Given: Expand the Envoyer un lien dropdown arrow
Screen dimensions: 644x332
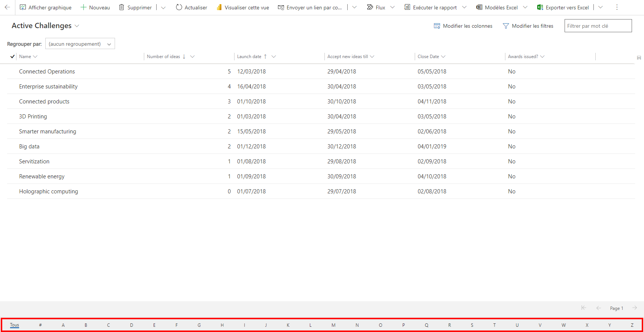Looking at the screenshot, I should pos(354,7).
